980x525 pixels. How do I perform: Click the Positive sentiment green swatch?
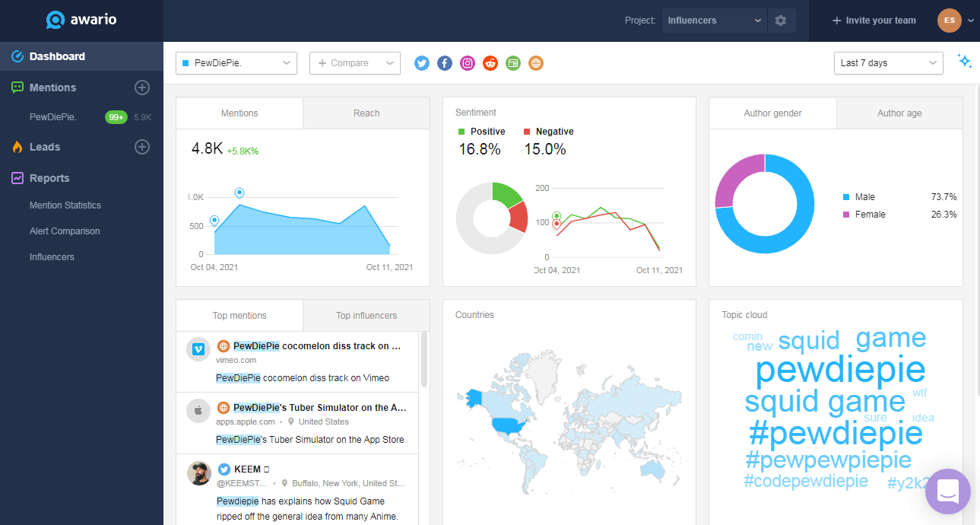461,132
